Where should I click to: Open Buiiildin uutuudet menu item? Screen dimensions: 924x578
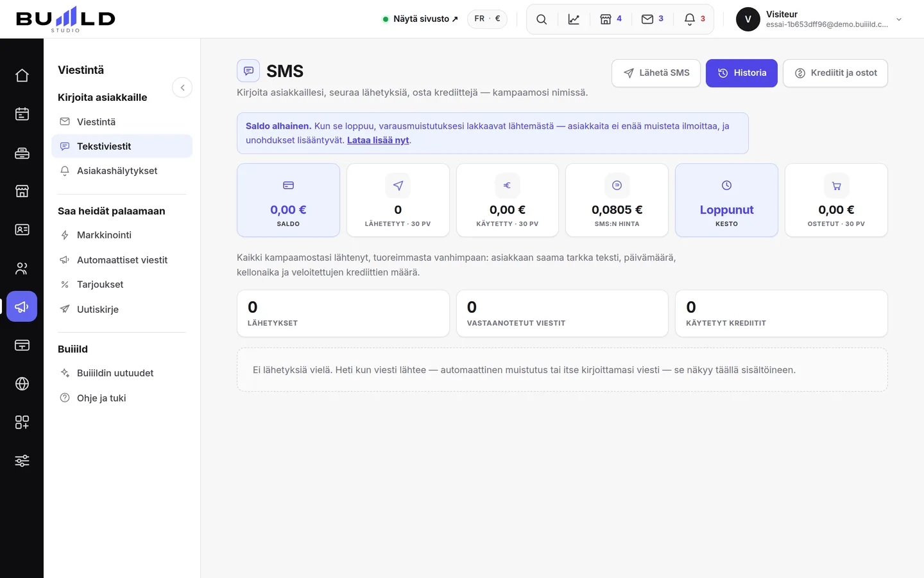point(122,373)
